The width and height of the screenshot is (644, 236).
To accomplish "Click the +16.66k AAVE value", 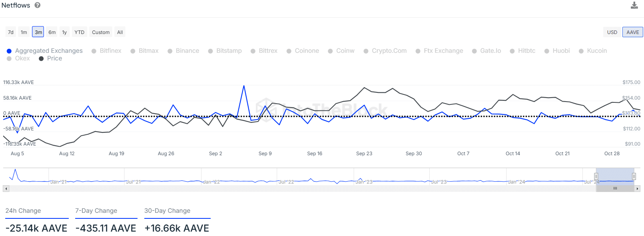I will click(177, 228).
